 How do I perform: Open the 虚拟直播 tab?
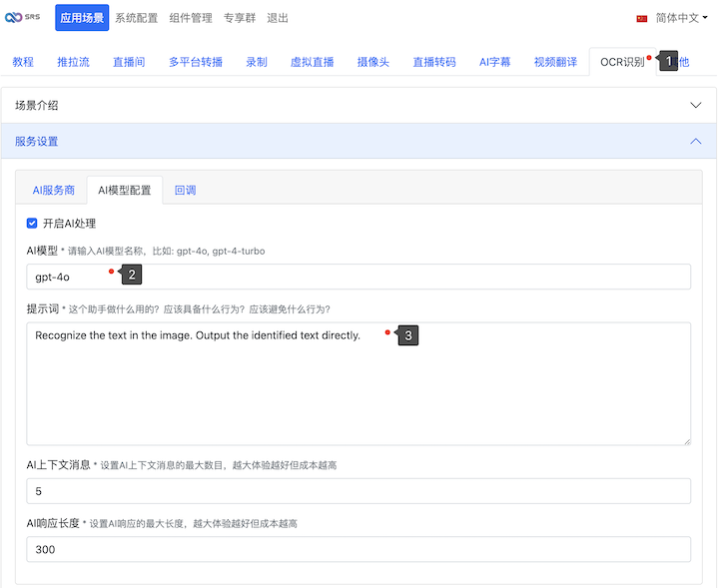click(x=313, y=62)
